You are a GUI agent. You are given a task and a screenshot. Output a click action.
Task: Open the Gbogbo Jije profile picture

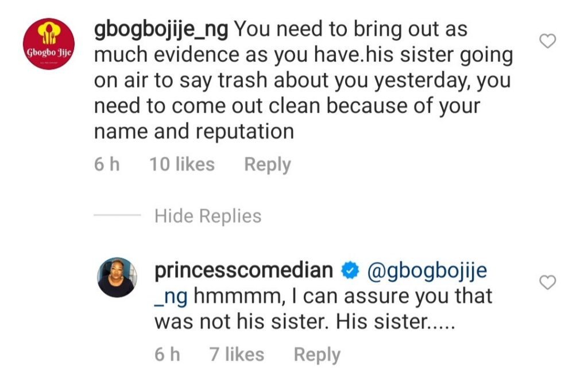pyautogui.click(x=48, y=44)
